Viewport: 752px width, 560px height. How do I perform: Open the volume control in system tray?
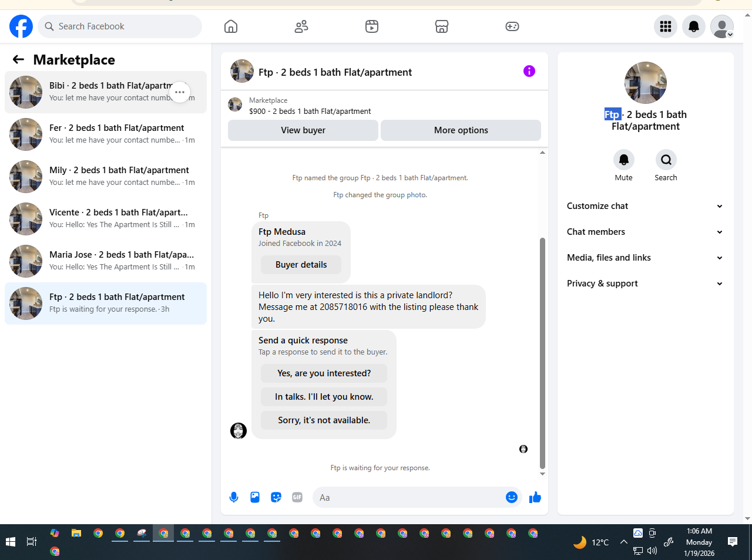coord(652,551)
